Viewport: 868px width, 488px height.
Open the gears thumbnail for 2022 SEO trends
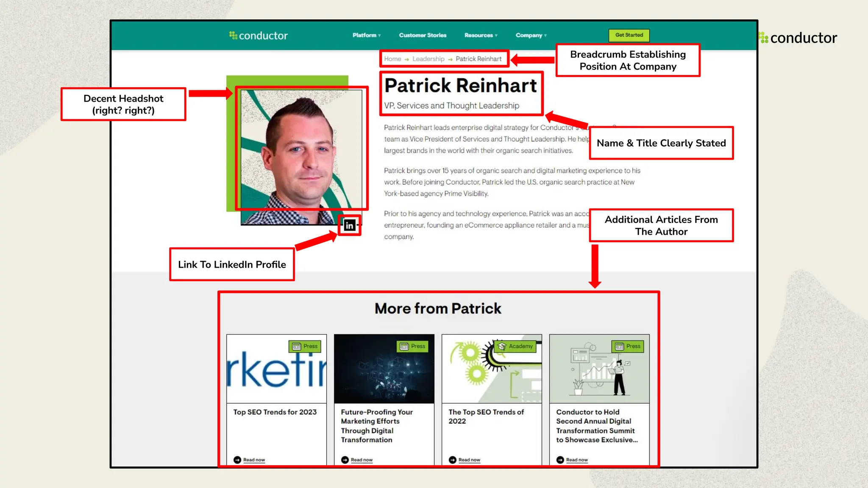492,369
